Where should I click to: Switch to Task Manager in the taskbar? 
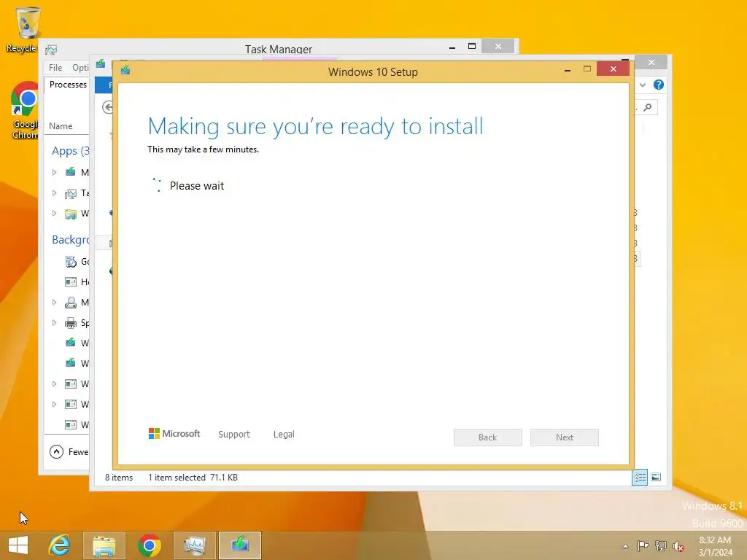[194, 545]
